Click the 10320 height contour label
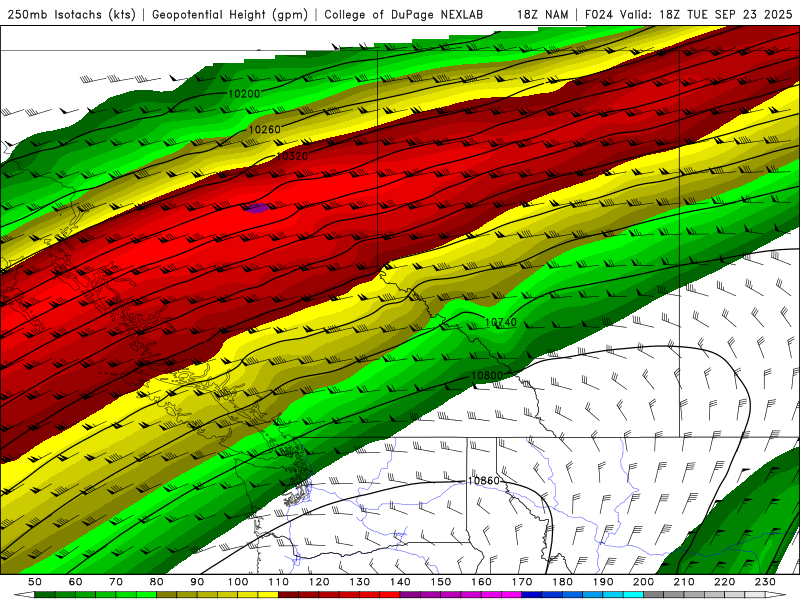Image resolution: width=800 pixels, height=600 pixels. [292, 156]
